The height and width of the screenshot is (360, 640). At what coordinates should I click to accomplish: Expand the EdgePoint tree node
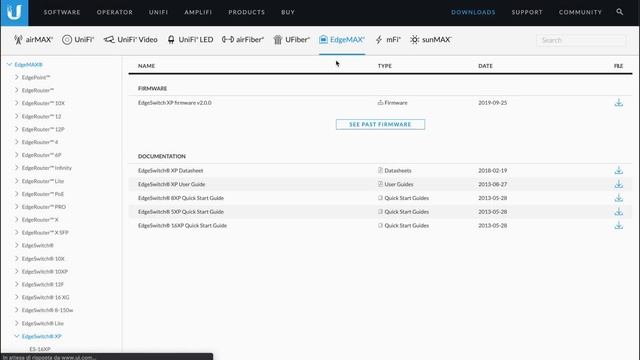pos(17,77)
